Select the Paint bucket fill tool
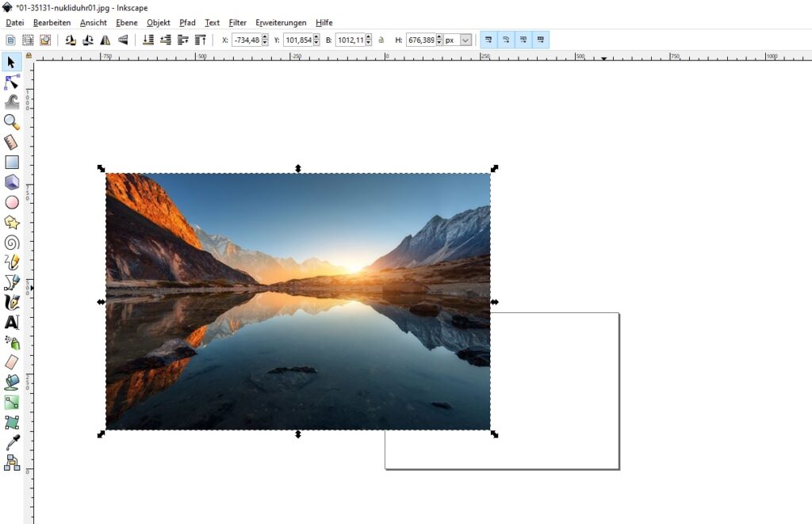Viewport: 812px width, 524px height. [x=11, y=382]
